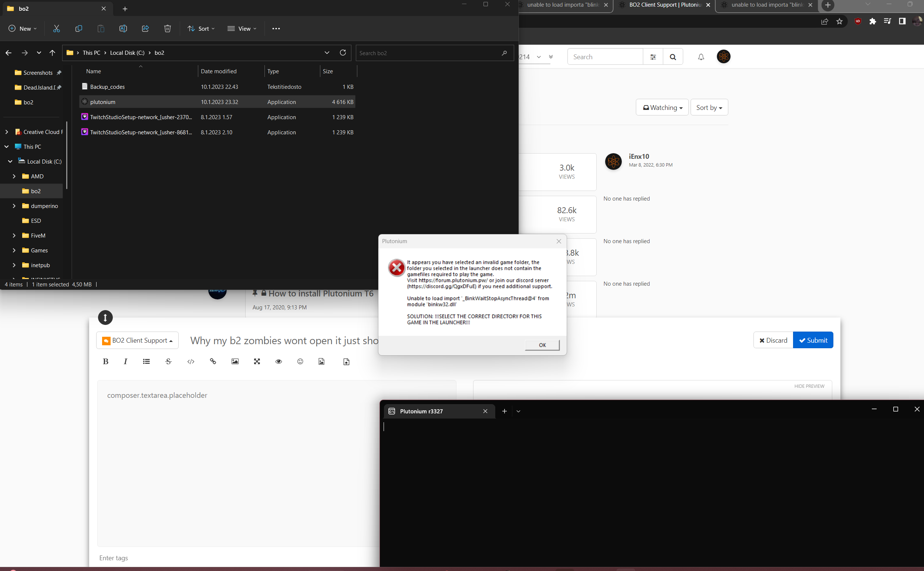The height and width of the screenshot is (571, 924).
Task: Open a new terminal tab with plus
Action: tap(504, 411)
